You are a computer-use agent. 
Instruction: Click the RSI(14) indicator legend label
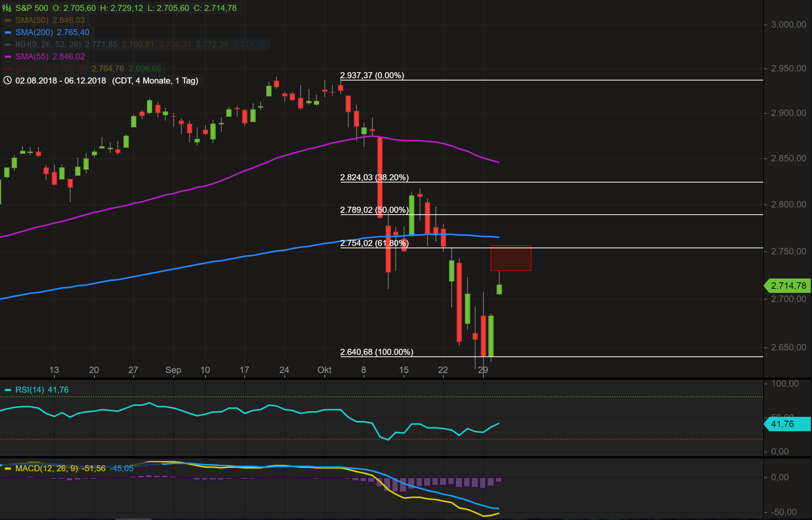30,390
